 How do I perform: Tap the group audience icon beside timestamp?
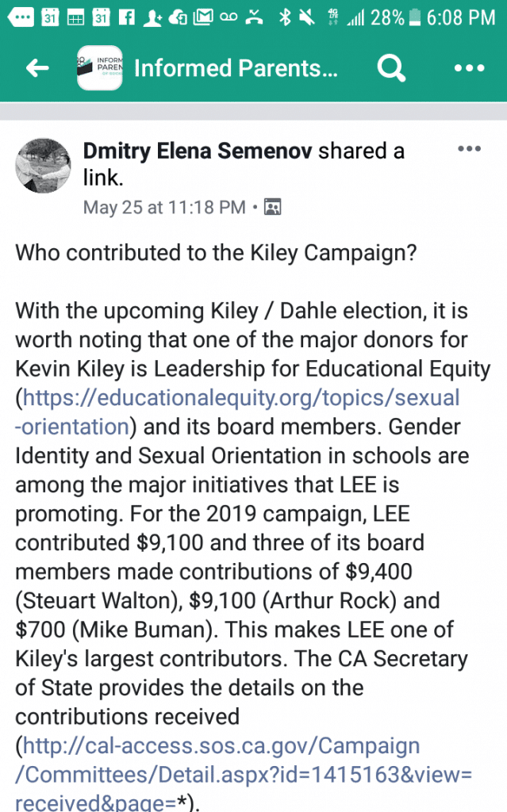click(x=272, y=208)
